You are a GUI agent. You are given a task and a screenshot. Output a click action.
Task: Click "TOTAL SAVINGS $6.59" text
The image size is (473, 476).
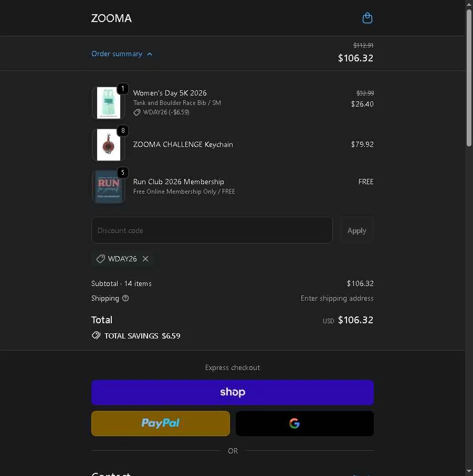point(142,336)
